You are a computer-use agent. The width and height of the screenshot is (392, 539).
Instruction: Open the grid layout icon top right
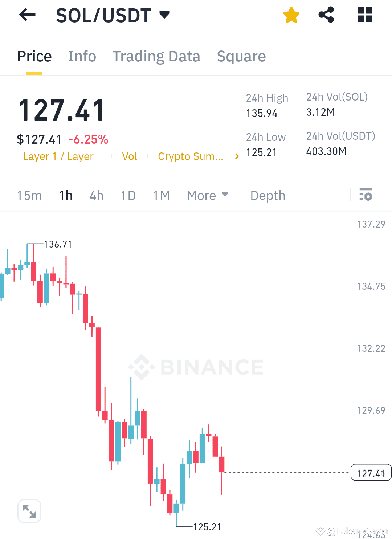click(x=364, y=15)
